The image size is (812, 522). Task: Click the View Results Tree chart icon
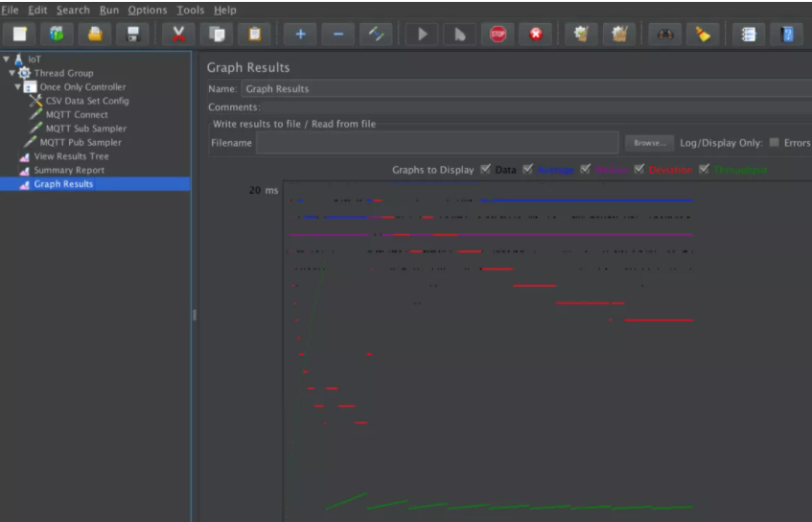click(x=24, y=156)
